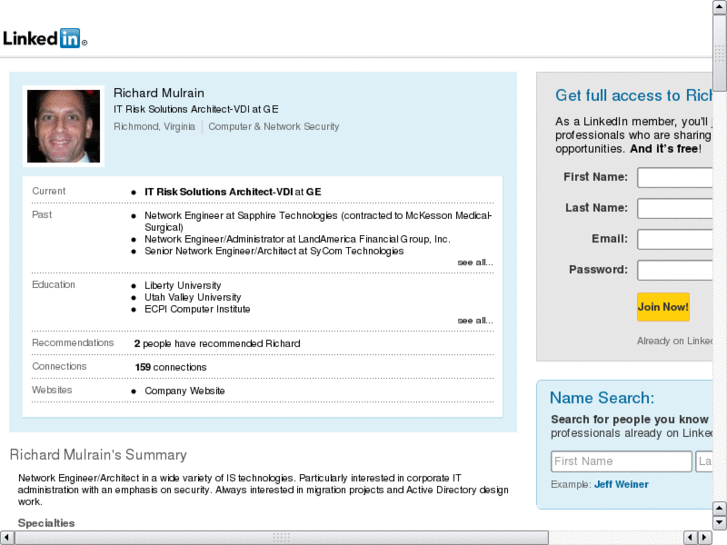Focus the Last Name signup field
This screenshot has height=545, width=727.
pyautogui.click(x=675, y=208)
